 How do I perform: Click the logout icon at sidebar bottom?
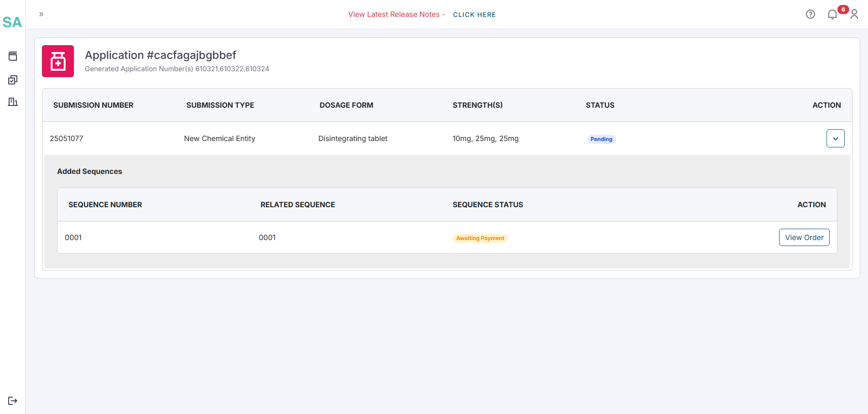click(x=13, y=401)
